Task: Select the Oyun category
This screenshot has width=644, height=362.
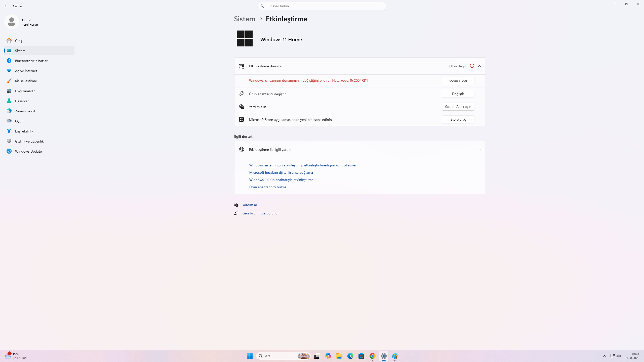Action: pyautogui.click(x=39, y=121)
